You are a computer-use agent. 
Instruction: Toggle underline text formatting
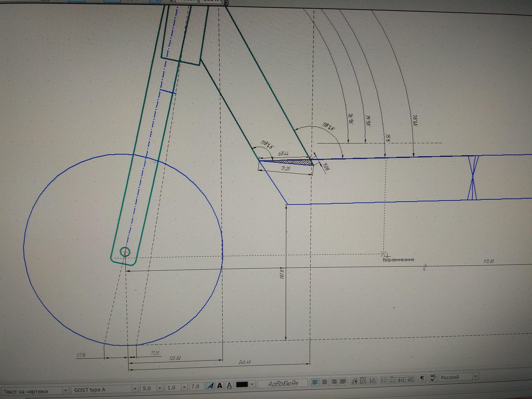[x=229, y=385]
